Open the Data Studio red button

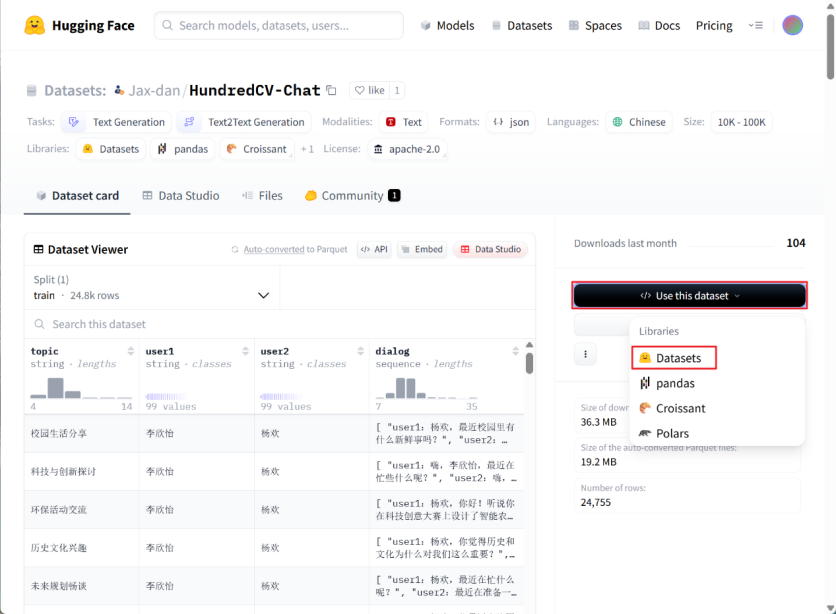[491, 249]
